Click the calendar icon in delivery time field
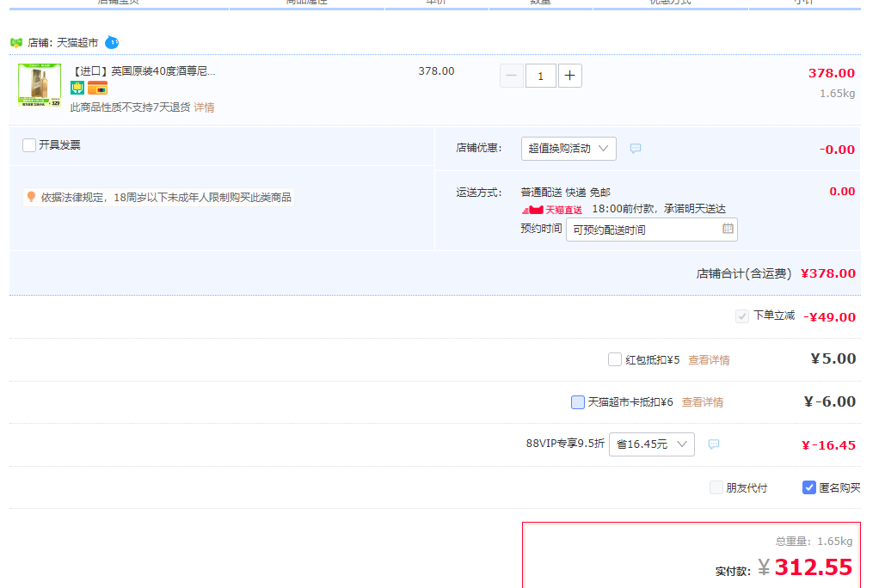885x588 pixels. [728, 229]
